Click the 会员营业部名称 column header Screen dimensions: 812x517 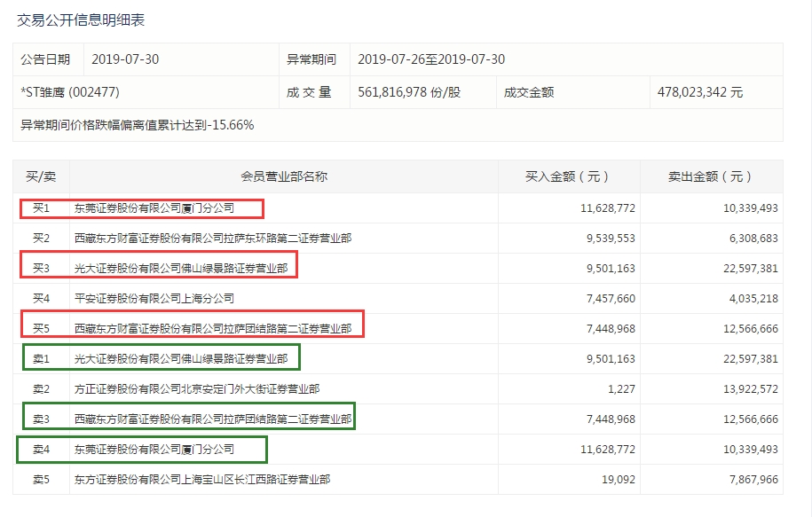(284, 176)
